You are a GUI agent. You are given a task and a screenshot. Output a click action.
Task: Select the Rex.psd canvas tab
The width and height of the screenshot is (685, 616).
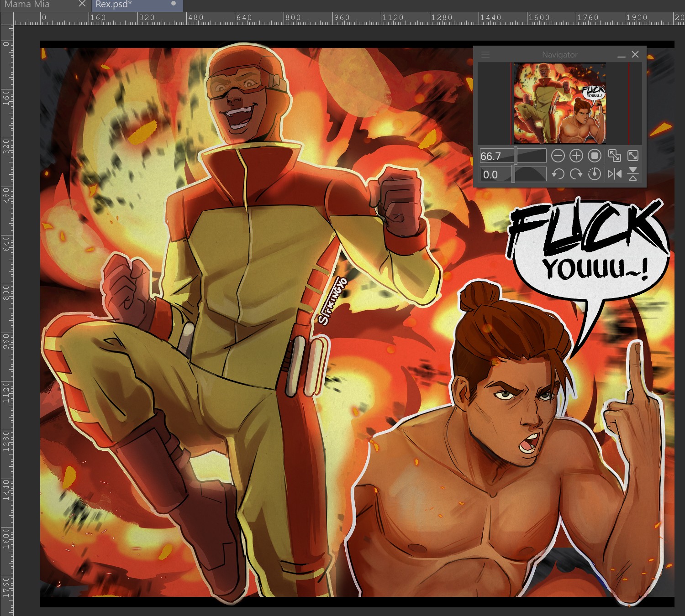point(113,5)
